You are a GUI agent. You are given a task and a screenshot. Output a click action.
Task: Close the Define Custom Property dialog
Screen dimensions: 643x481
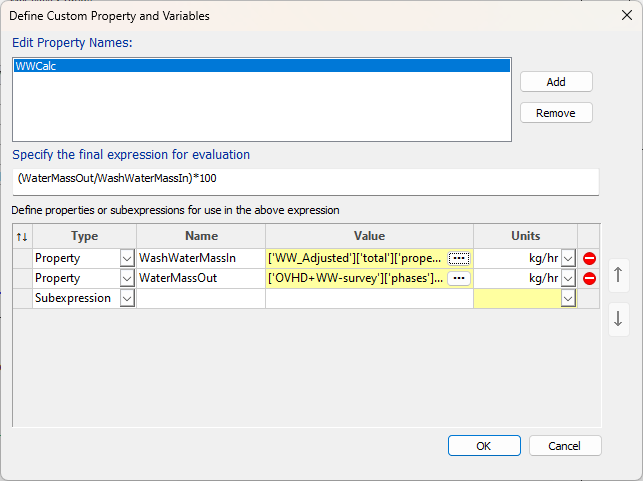(627, 16)
